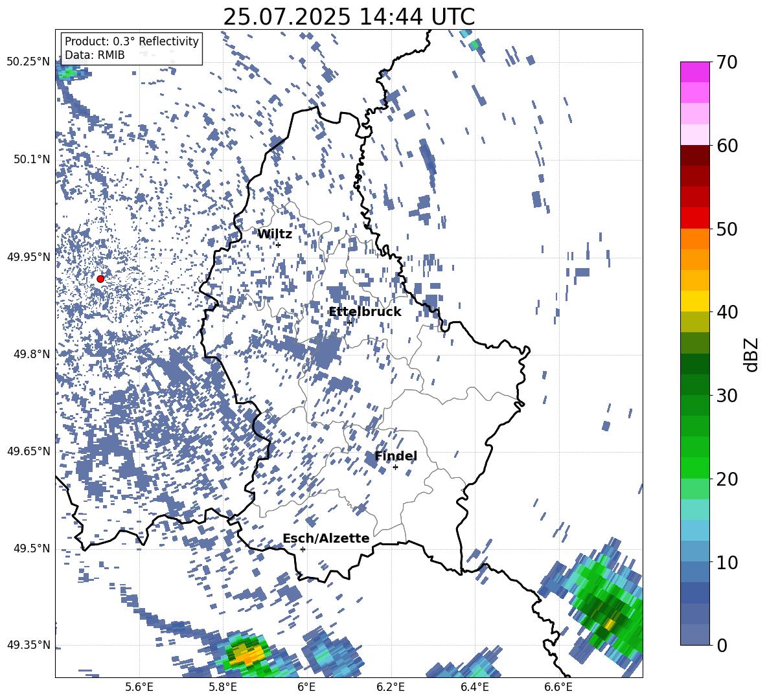The width and height of the screenshot is (767, 700).
Task: Click the 49.35°N latitude label
Action: coord(29,645)
